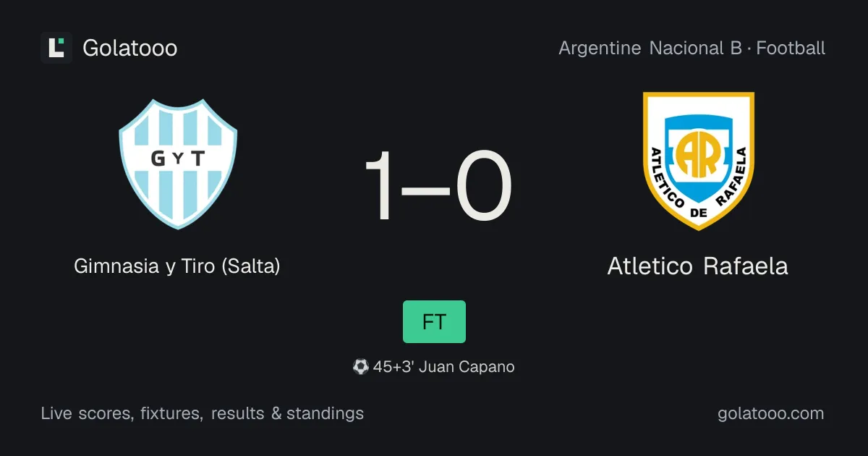Viewport: 868px width, 456px height.
Task: Open the Atletico Rafaela crest
Action: (x=699, y=161)
